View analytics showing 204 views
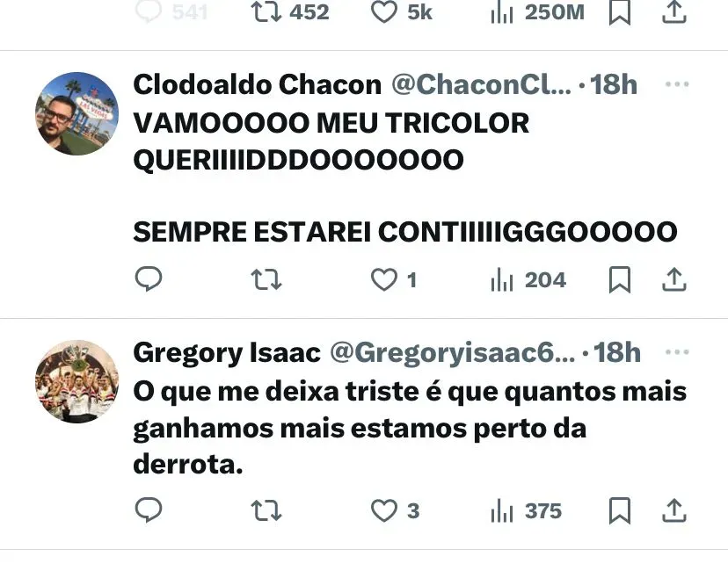 point(528,279)
